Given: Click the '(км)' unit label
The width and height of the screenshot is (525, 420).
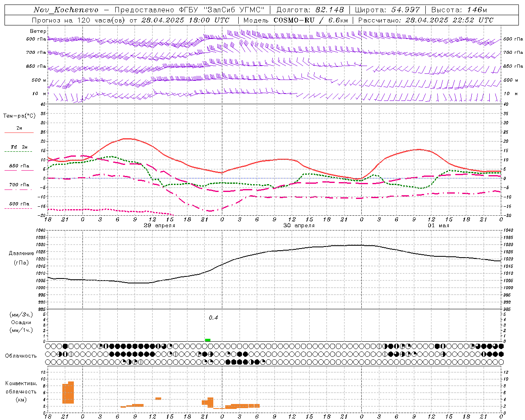Looking at the screenshot, I should 21,400.
